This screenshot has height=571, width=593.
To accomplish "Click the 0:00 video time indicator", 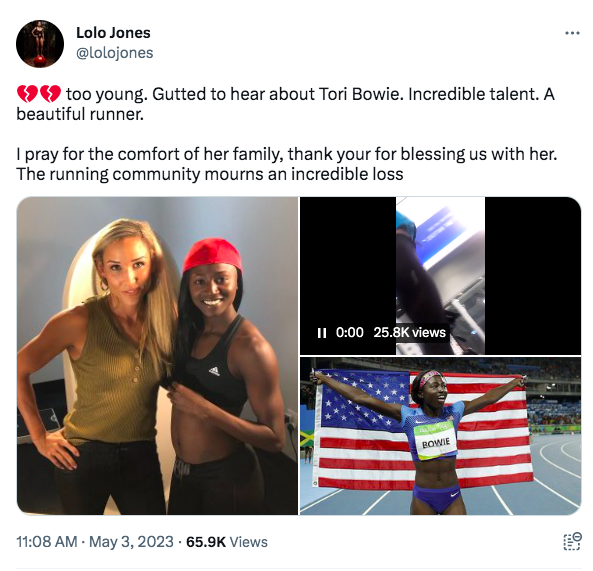I will click(x=349, y=332).
